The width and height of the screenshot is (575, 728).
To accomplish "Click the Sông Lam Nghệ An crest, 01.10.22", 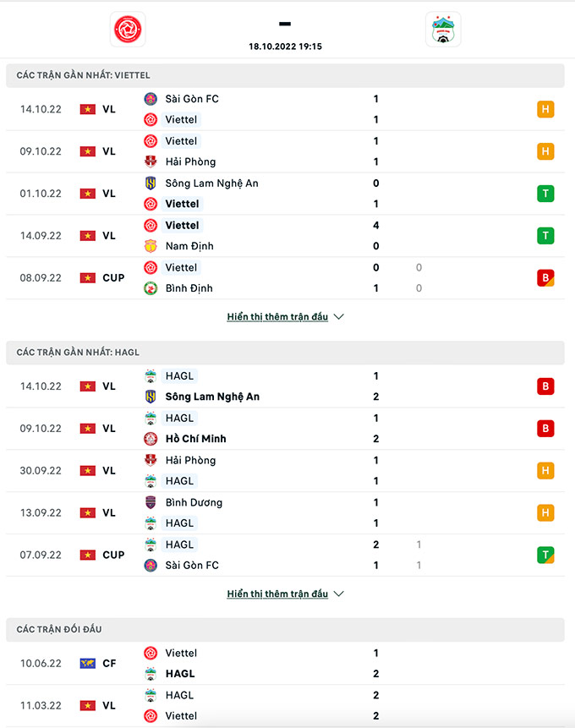I will click(x=151, y=183).
